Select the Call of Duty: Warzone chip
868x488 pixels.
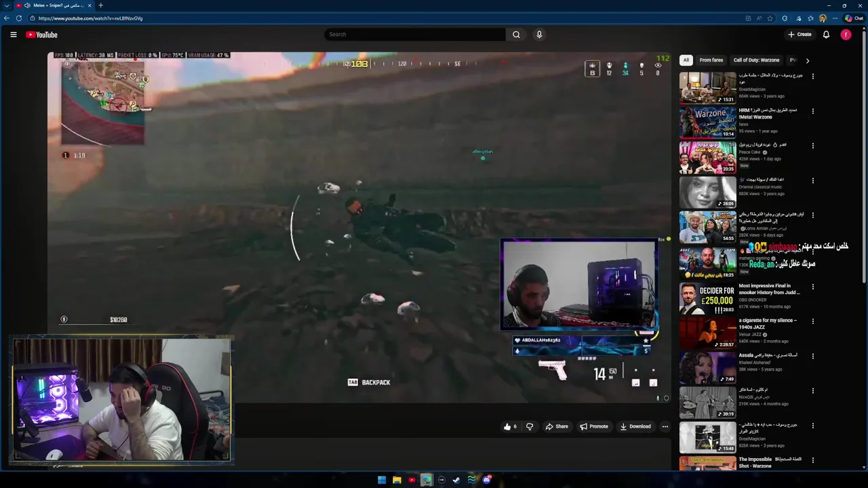756,60
